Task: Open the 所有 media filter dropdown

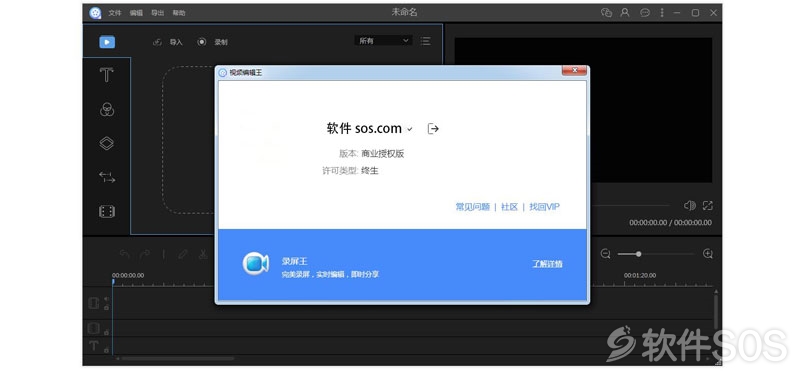Action: (x=384, y=41)
